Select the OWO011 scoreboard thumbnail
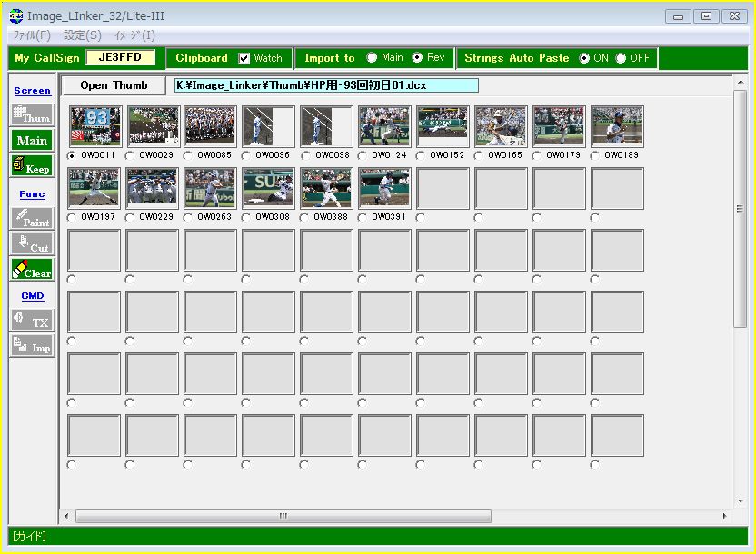Image resolution: width=756 pixels, height=554 pixels. (94, 126)
